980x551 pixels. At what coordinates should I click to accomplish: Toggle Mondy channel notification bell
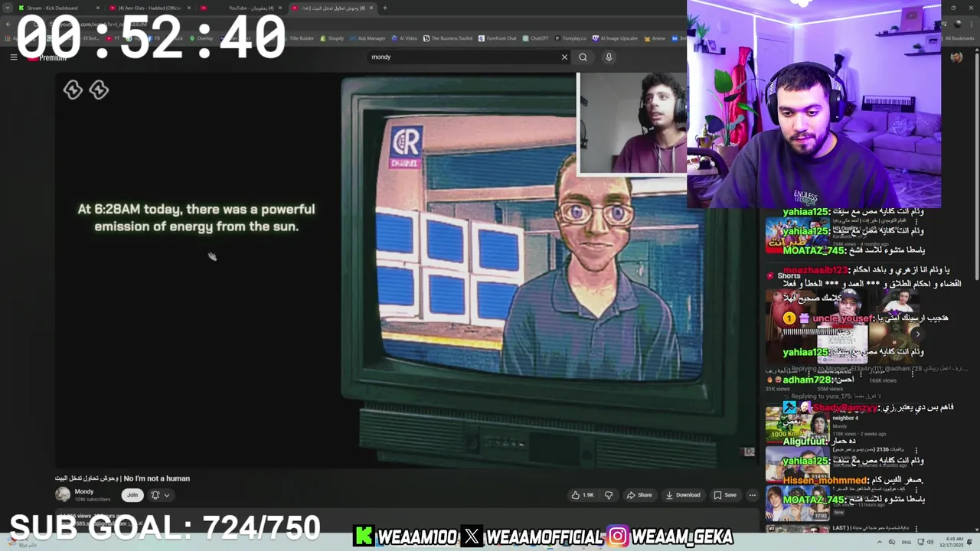(155, 495)
